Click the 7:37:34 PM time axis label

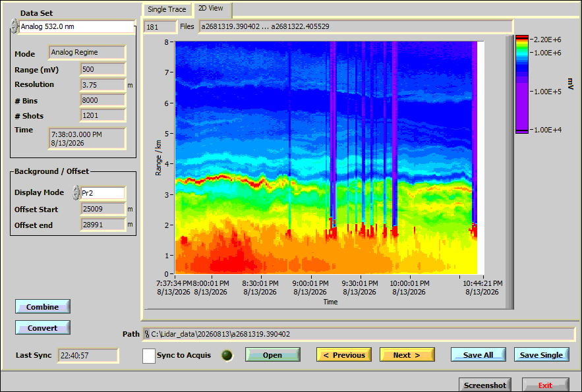pyautogui.click(x=174, y=287)
